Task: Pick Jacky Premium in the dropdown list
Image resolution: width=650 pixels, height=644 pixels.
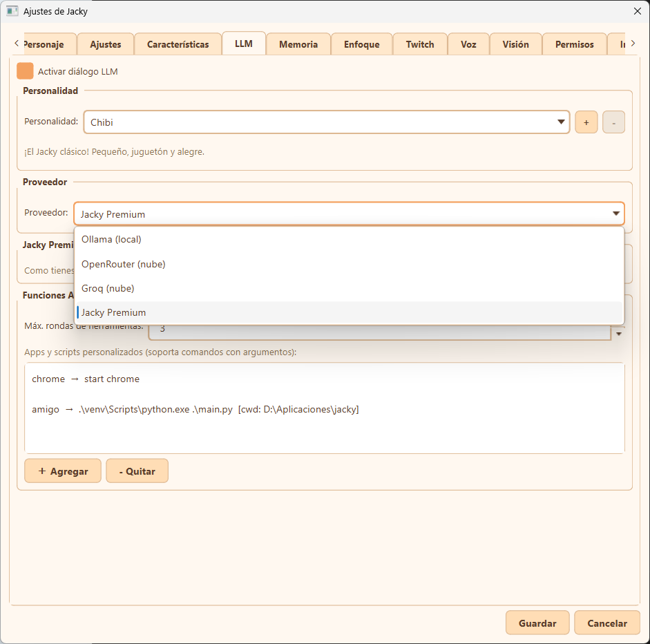Action: (x=349, y=312)
